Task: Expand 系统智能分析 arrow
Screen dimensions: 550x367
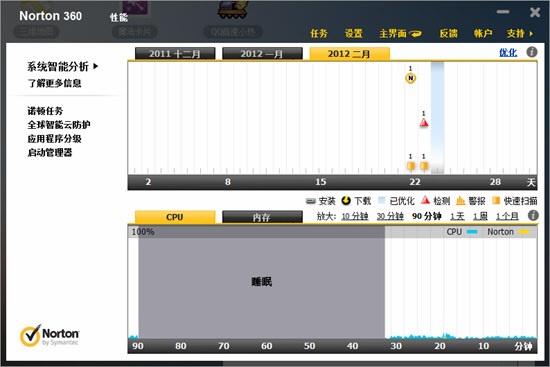Action: (96, 66)
